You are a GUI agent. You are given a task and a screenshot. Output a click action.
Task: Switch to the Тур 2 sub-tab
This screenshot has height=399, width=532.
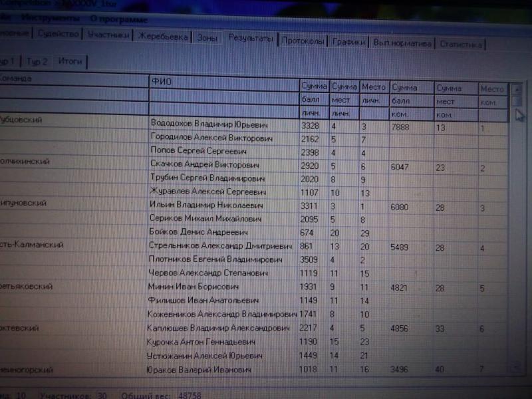[x=37, y=61]
